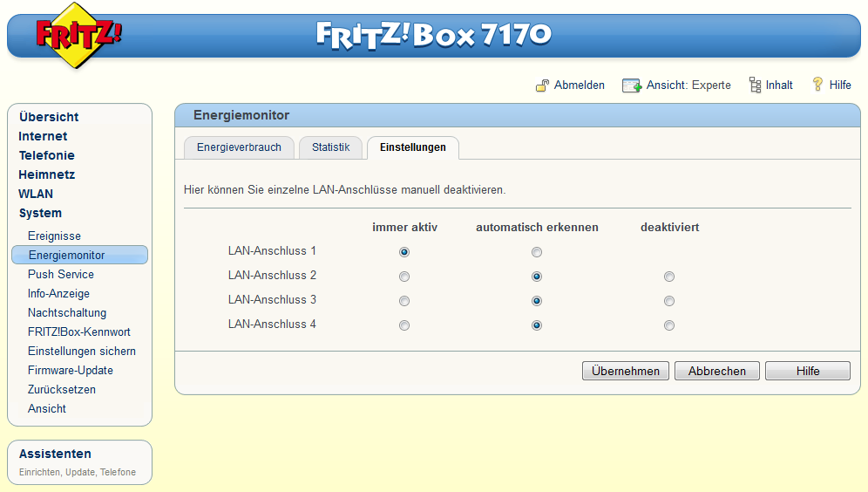Click the Inhalt sitemap icon
This screenshot has width=868, height=492.
755,85
